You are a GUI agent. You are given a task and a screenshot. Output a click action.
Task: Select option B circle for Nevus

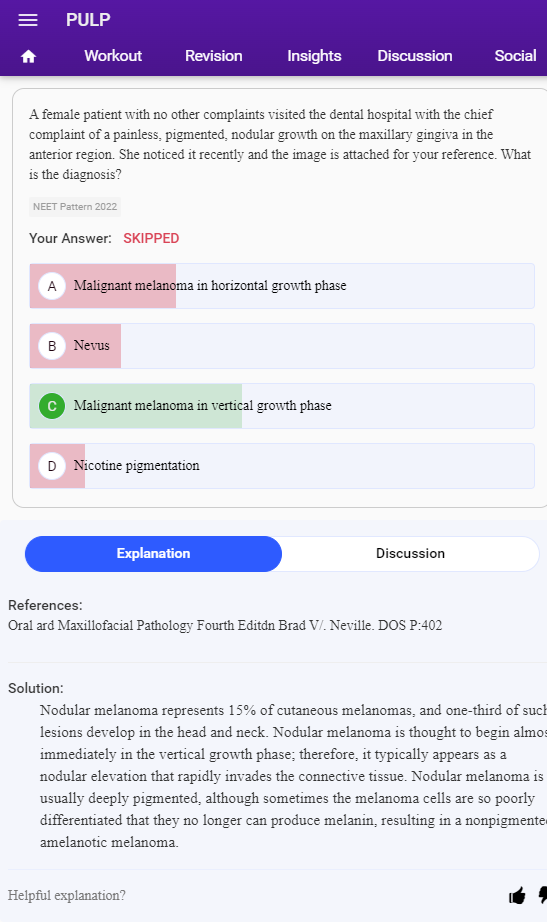coord(52,346)
